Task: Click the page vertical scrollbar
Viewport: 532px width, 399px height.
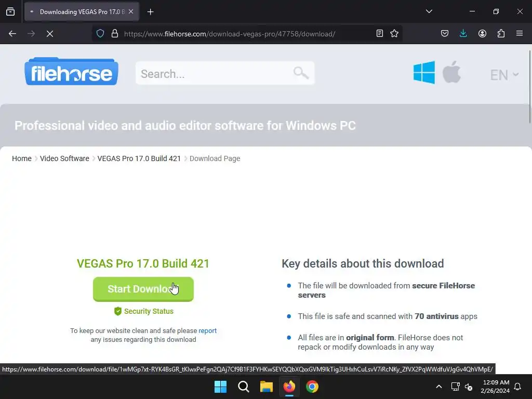Action: pyautogui.click(x=529, y=87)
